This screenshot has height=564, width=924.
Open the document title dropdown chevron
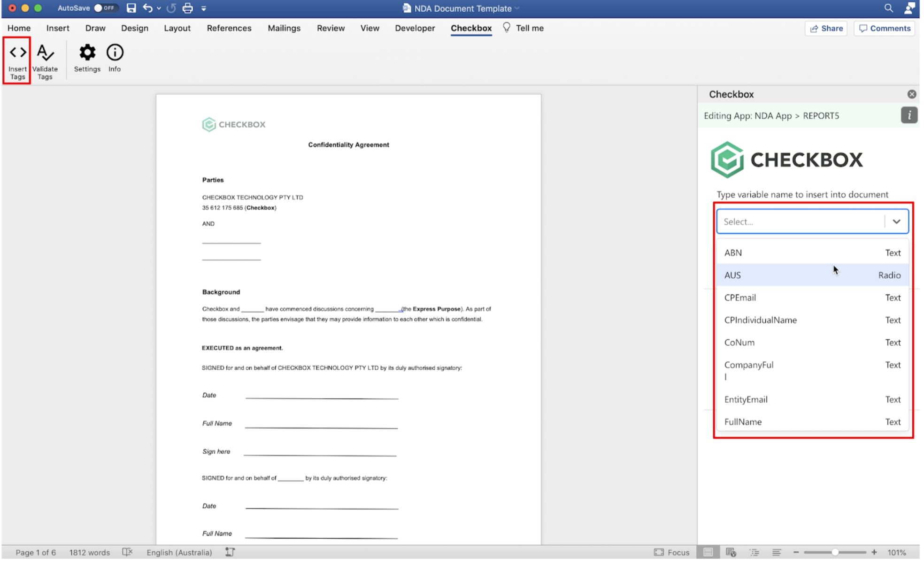coord(517,8)
